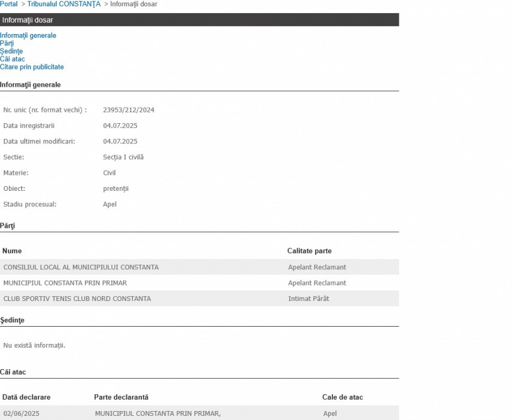Click Apelant Reclamant for CONSILIUL LOCAL row
This screenshot has width=512, height=420.
317,267
